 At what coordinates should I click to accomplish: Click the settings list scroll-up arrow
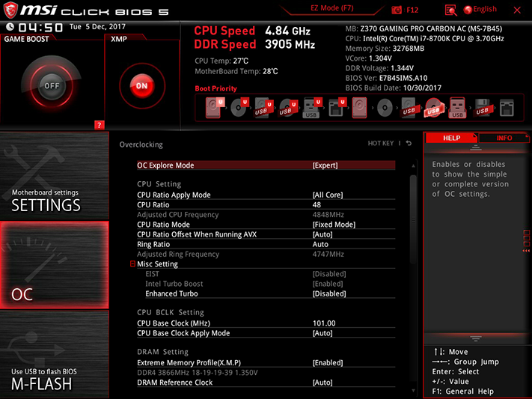(x=413, y=165)
